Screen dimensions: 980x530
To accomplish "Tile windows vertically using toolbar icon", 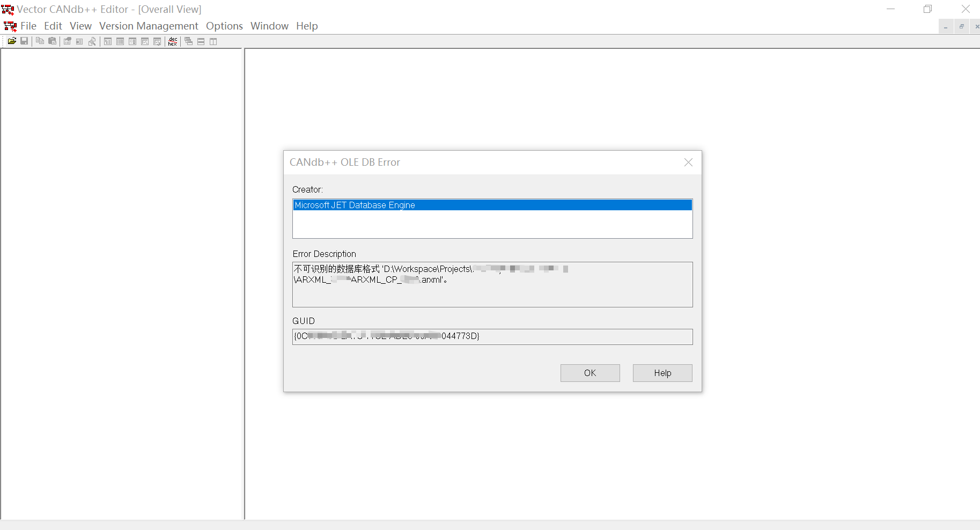I will [x=213, y=41].
